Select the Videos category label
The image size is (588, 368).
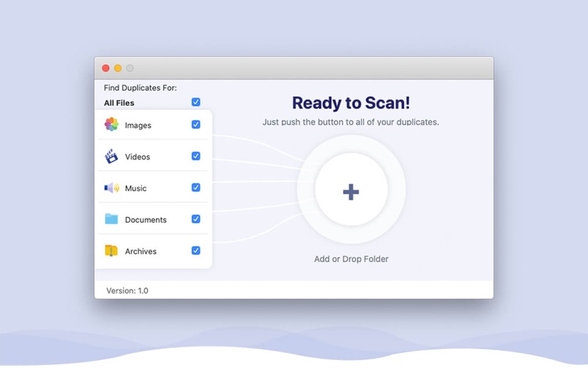pos(137,157)
